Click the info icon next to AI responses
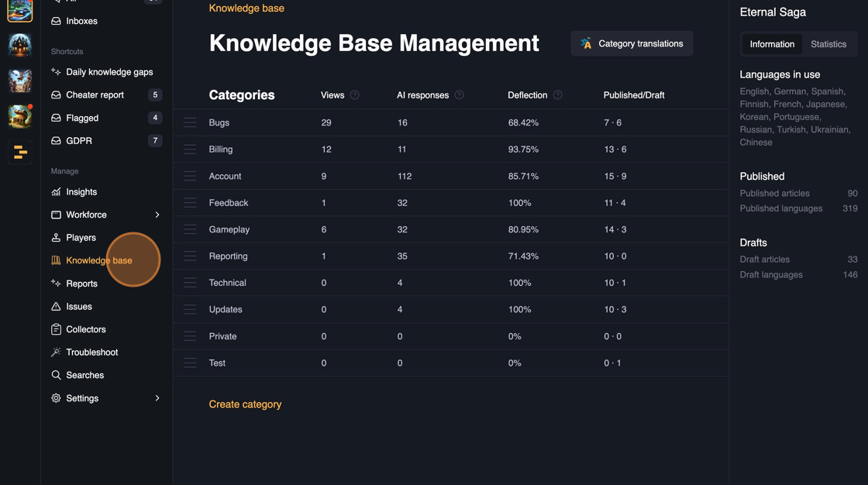The height and width of the screenshot is (485, 868). 460,95
